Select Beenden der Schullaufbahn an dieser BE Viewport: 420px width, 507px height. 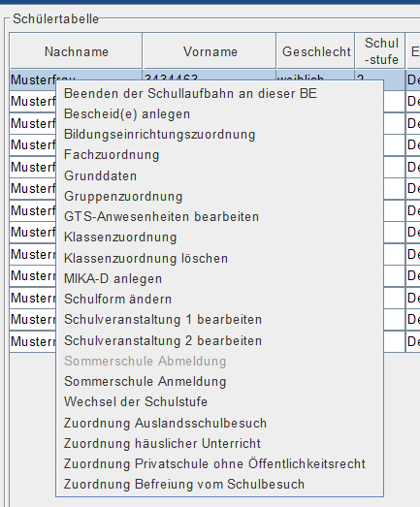click(220, 94)
